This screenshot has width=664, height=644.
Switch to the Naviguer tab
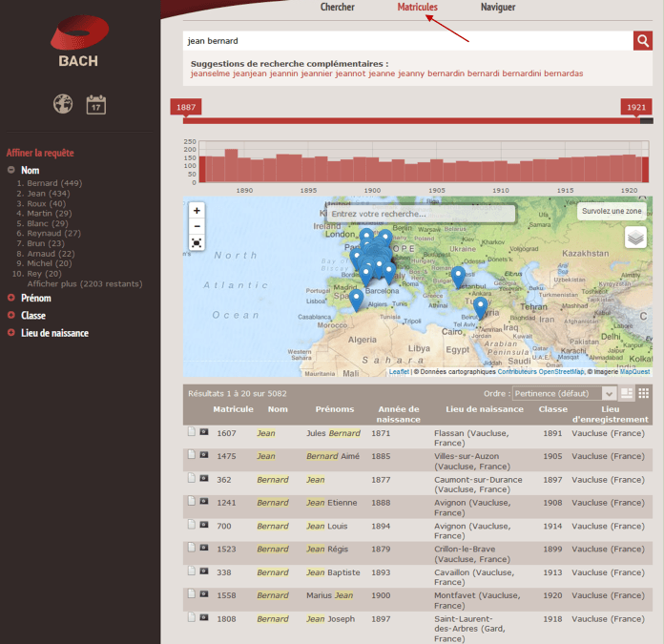(x=498, y=8)
